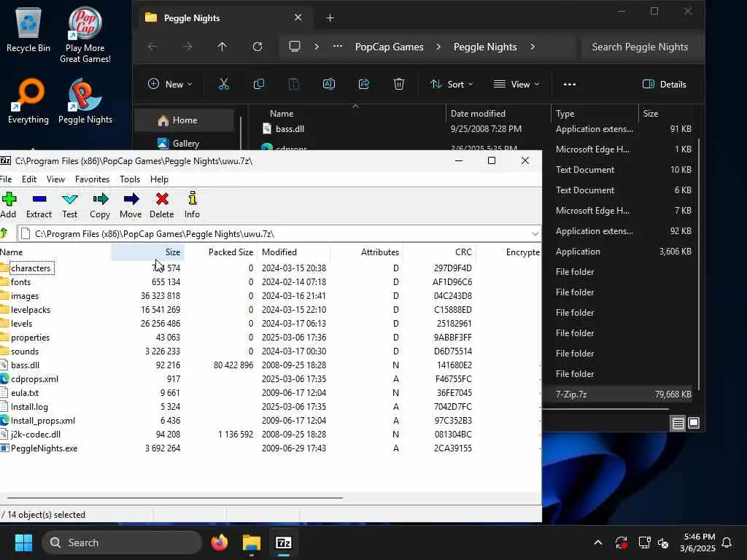Open the View dropdown in File Explorer
This screenshot has width=747, height=560.
point(516,85)
